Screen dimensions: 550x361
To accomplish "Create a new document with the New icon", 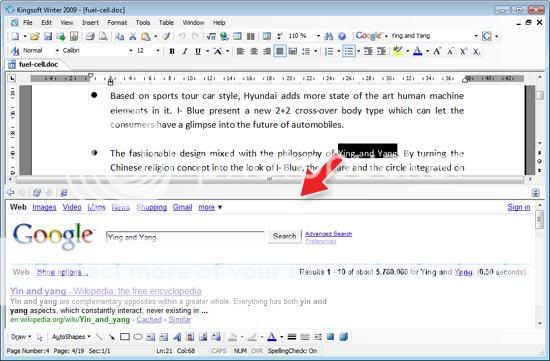I will (x=15, y=36).
